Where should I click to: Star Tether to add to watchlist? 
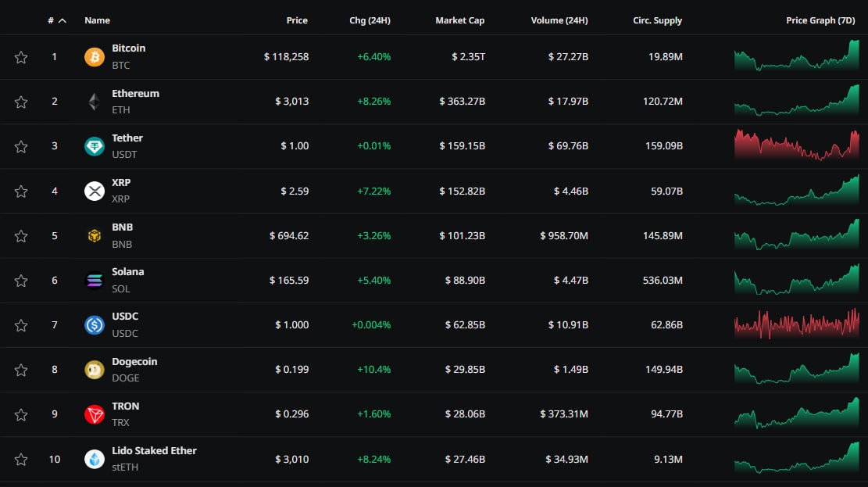21,146
